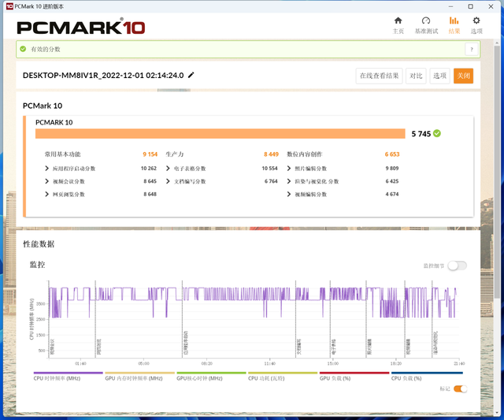Click the CPU clock frequency monitoring chart
The height and width of the screenshot is (420, 504).
pos(254,318)
